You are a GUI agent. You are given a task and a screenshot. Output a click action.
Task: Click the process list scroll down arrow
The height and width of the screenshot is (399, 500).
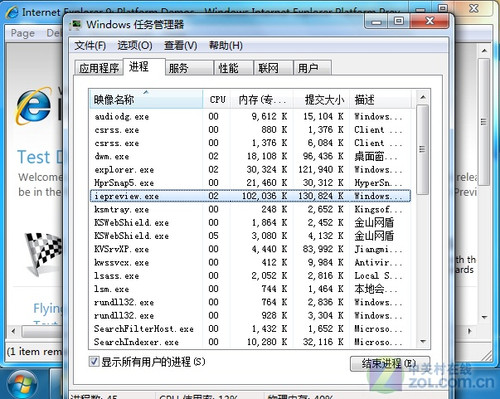pyautogui.click(x=423, y=341)
